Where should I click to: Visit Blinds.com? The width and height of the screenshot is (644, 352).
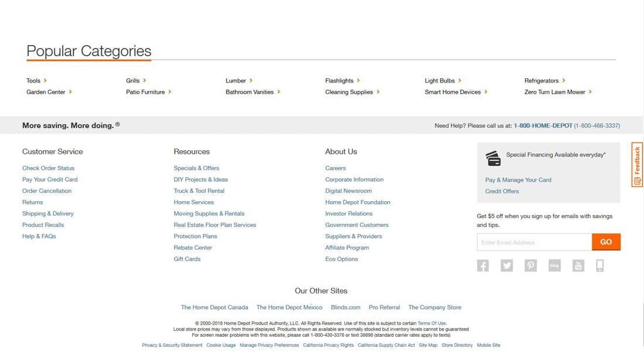(x=345, y=308)
